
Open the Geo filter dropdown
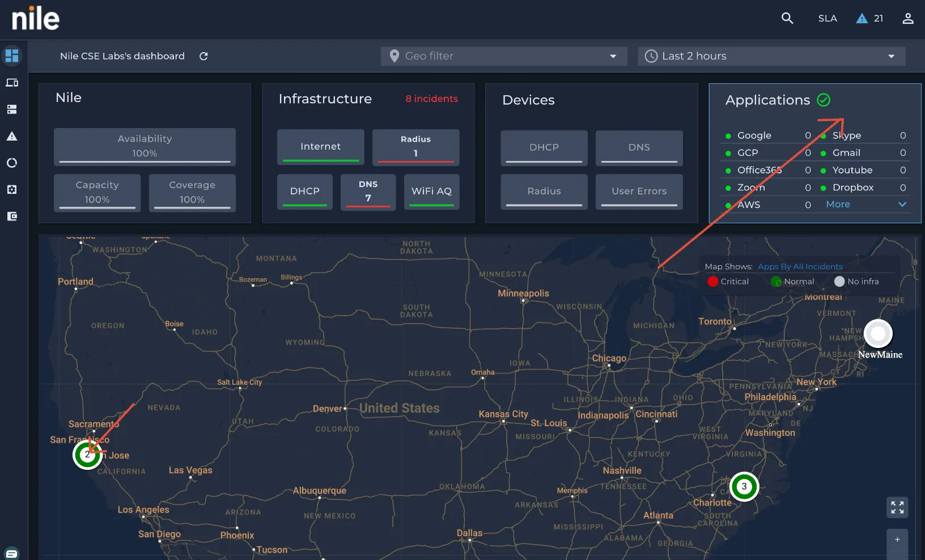(504, 56)
